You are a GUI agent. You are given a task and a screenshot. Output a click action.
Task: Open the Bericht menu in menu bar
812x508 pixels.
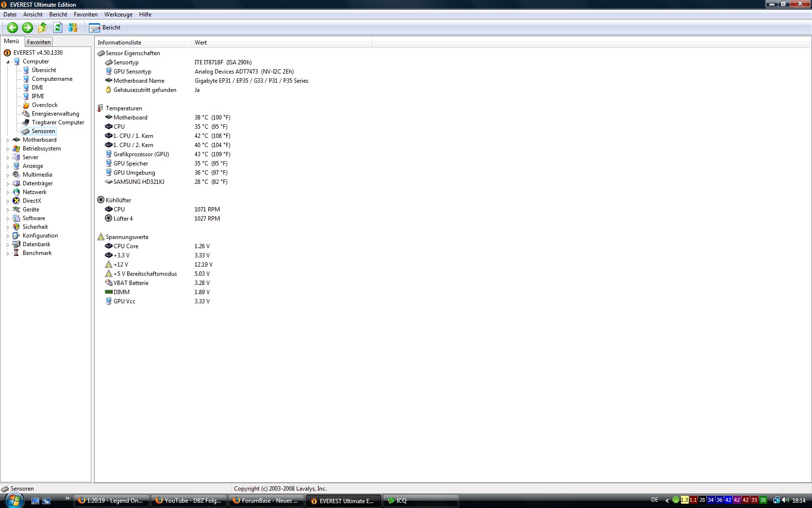click(x=58, y=15)
